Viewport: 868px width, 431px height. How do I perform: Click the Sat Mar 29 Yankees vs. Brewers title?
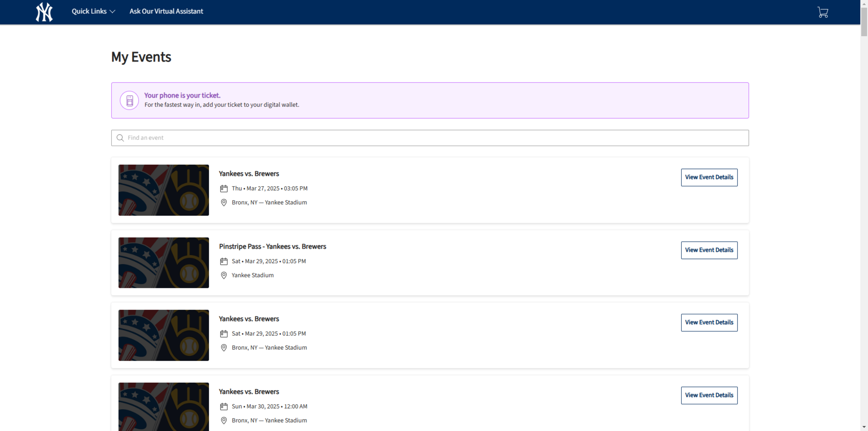click(x=249, y=319)
